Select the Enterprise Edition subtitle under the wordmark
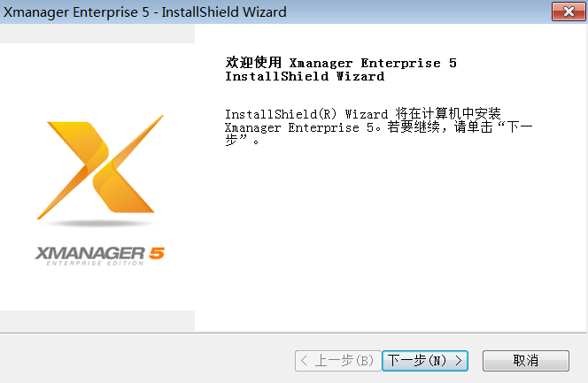The width and height of the screenshot is (588, 383). point(95,264)
